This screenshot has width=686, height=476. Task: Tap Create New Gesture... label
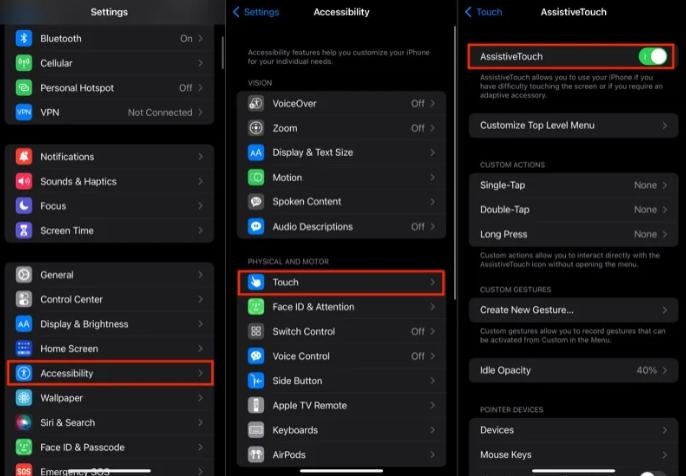[x=527, y=310]
